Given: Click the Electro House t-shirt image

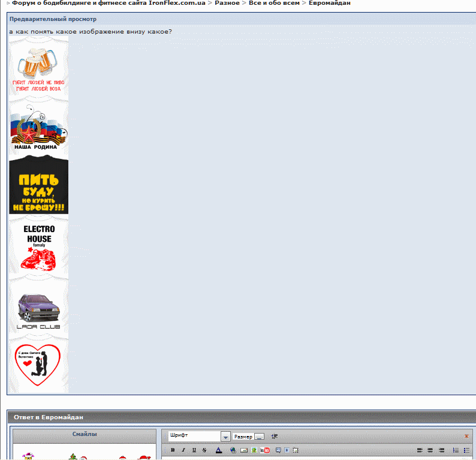Looking at the screenshot, I should 38,245.
